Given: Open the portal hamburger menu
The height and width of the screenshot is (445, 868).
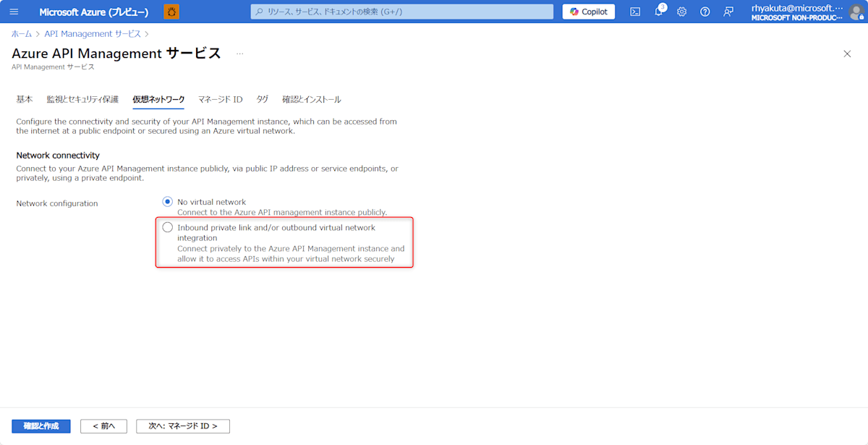Looking at the screenshot, I should [x=14, y=12].
